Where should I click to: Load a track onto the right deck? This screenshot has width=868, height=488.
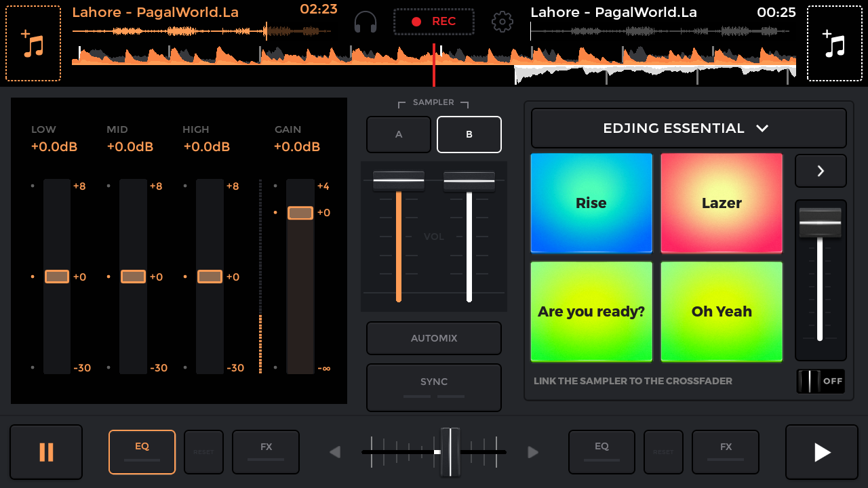834,43
